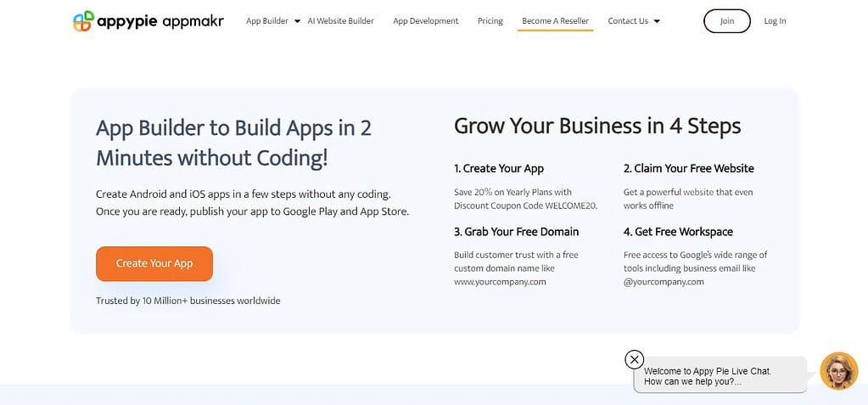Click the 'Discount Coupon Code WELCOME20' text
The image size is (868, 405).
click(x=526, y=205)
